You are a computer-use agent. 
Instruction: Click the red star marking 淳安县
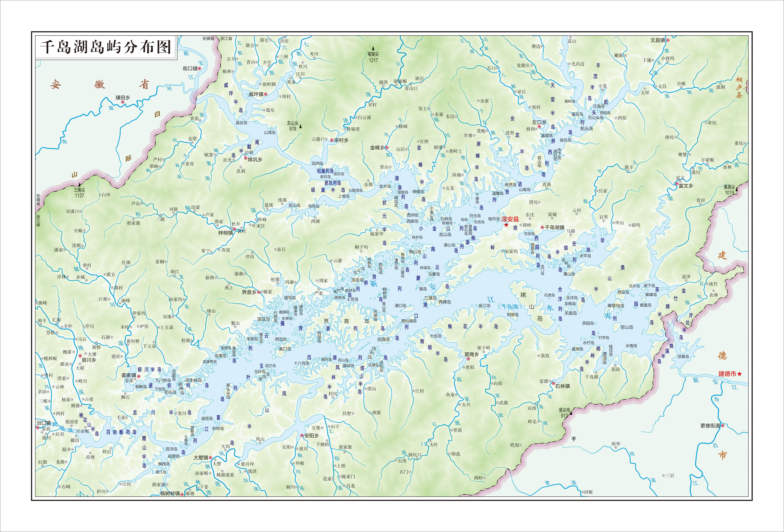tap(506, 225)
